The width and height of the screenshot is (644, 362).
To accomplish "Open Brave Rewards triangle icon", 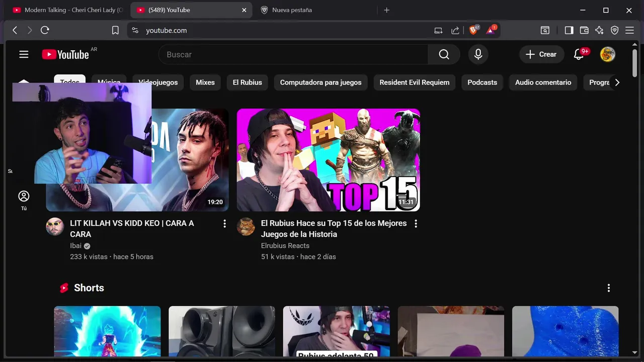I will (491, 30).
